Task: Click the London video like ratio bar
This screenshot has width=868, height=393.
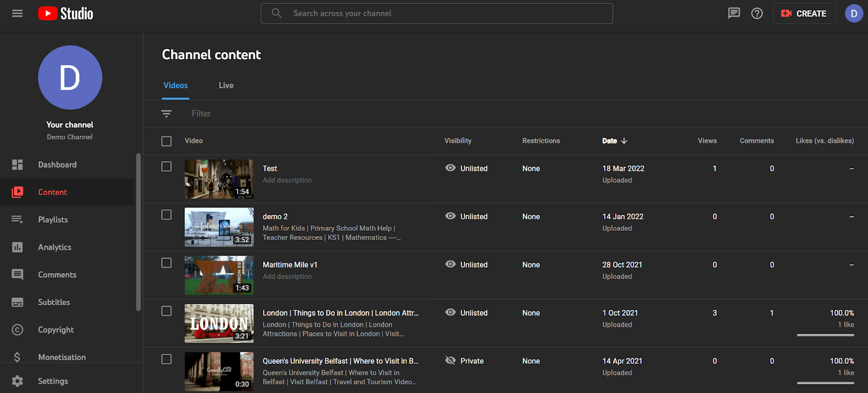Action: pyautogui.click(x=826, y=335)
